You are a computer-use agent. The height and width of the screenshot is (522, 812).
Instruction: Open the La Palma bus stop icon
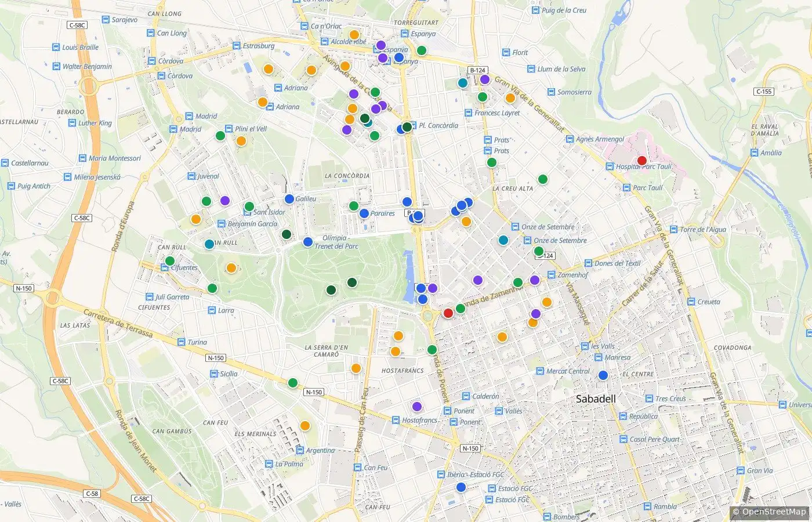click(269, 464)
